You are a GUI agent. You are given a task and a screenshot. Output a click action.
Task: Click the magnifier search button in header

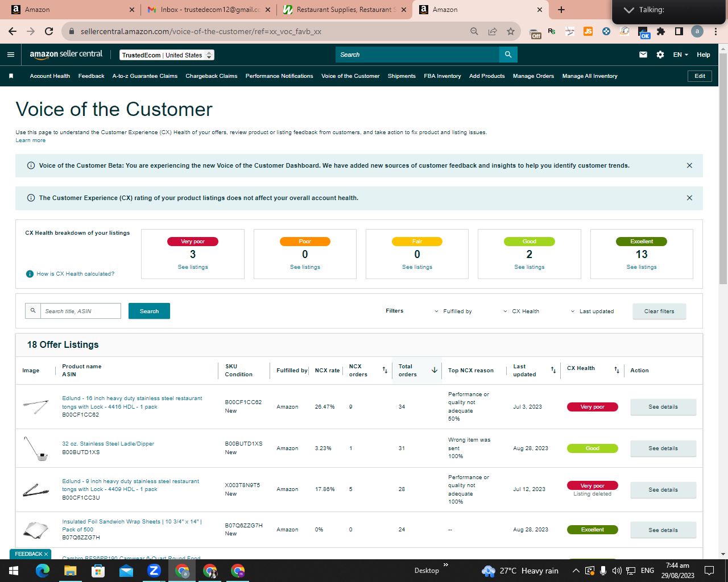tap(508, 55)
